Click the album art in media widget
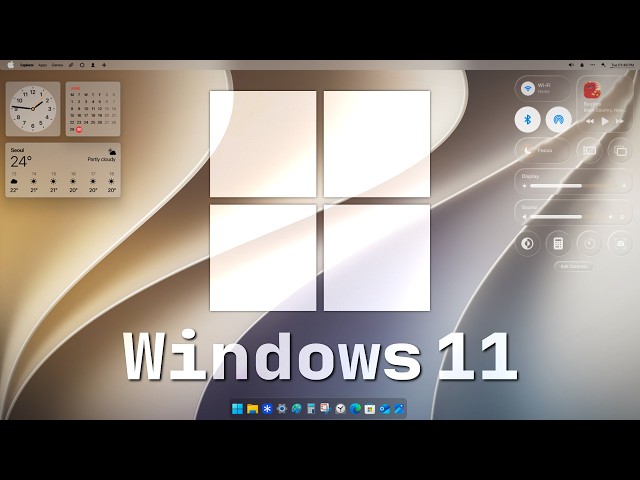The image size is (640, 480). [591, 91]
